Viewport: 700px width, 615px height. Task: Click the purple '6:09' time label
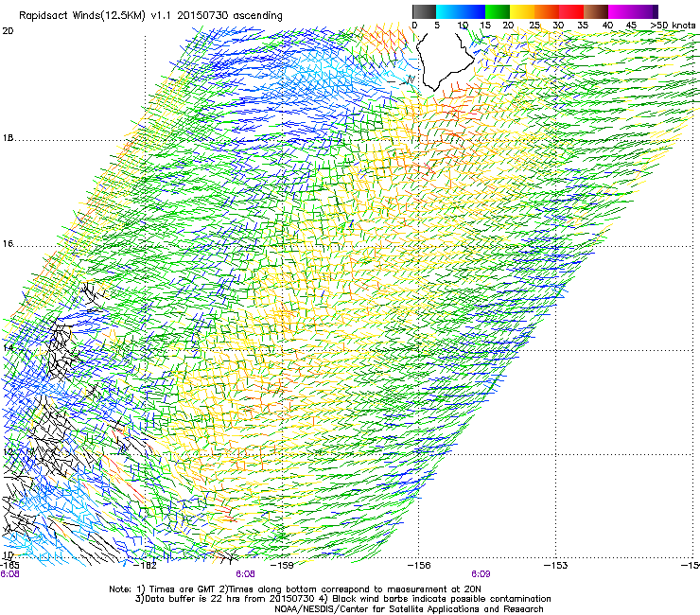coord(481,574)
